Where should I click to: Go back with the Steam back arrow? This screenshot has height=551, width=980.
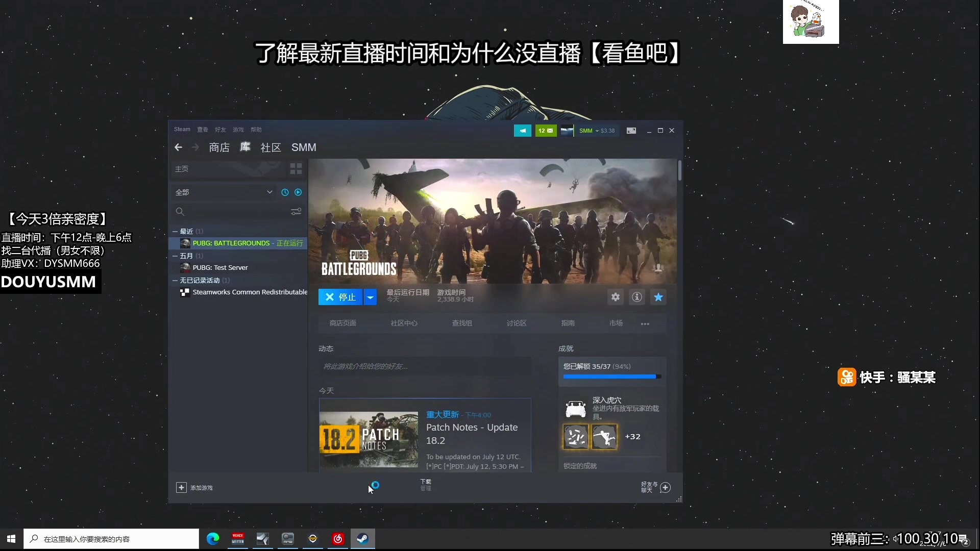[x=178, y=147]
